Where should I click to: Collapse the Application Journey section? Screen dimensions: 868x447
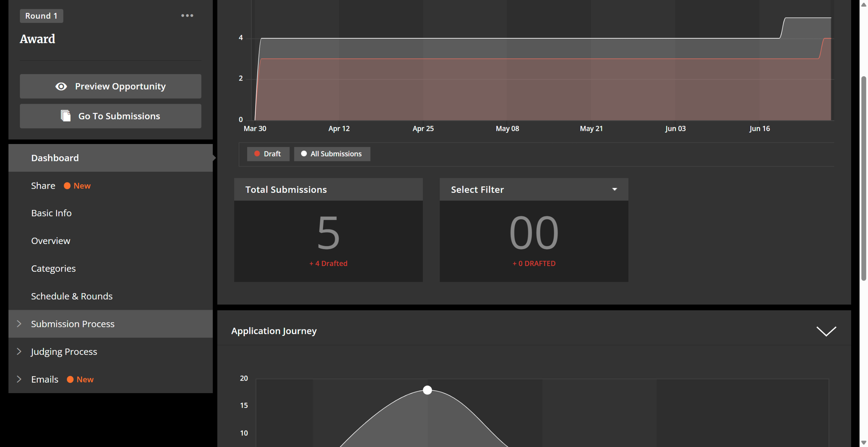826,331
